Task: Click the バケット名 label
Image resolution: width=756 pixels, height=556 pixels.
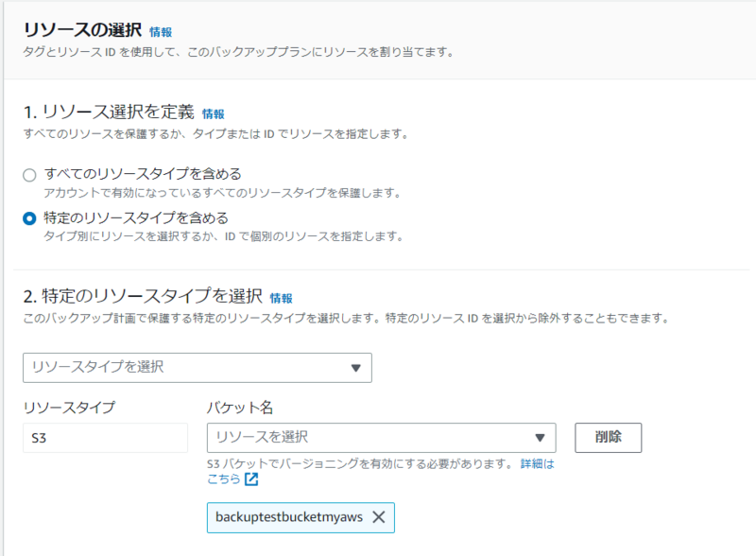Action: (x=240, y=408)
